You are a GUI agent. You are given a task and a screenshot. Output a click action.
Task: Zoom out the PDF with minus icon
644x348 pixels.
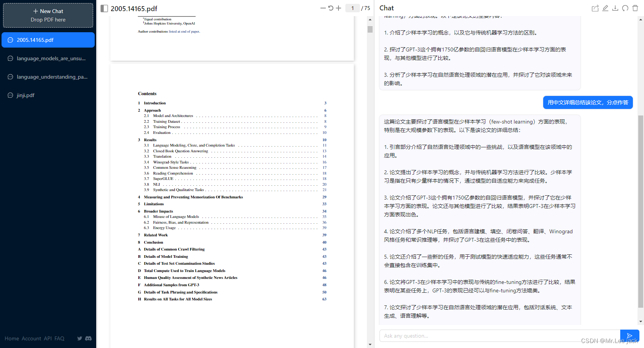coord(323,8)
